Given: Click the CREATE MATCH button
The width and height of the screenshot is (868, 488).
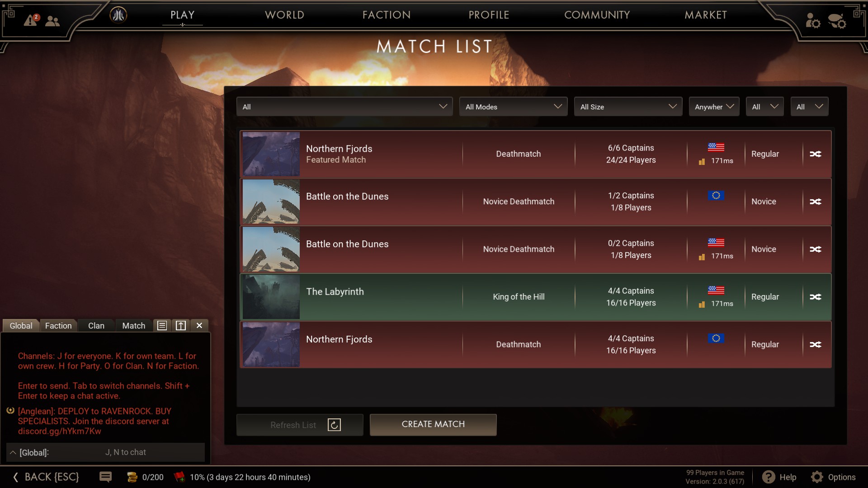Looking at the screenshot, I should pos(433,424).
